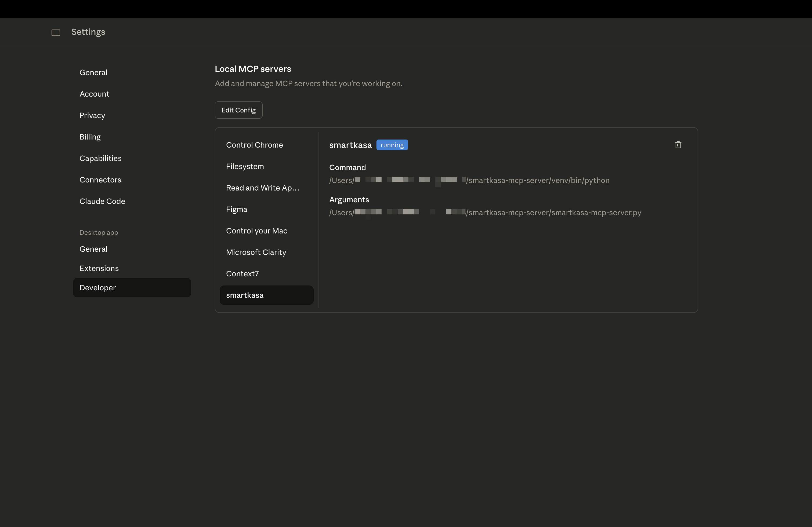Screen dimensions: 812x527
Task: Switch to Connectors settings
Action: [x=100, y=180]
